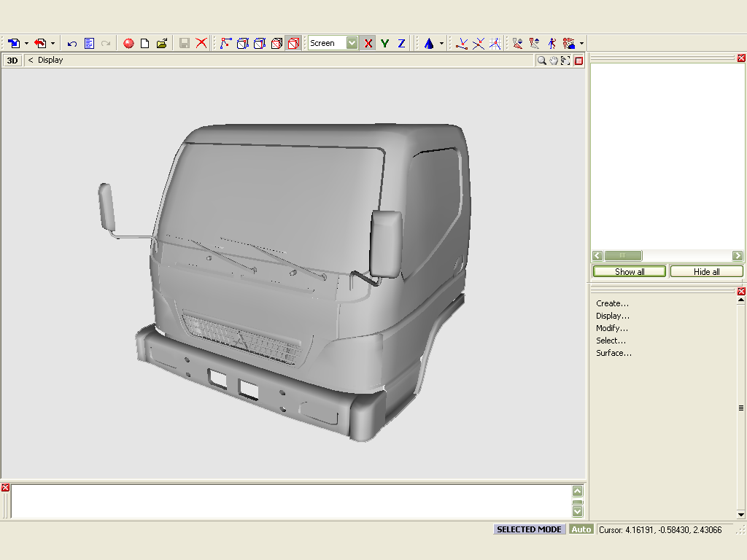This screenshot has height=560, width=747.
Task: Close the command menu panel
Action: tap(741, 291)
